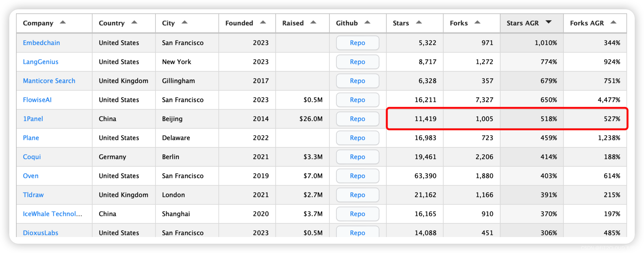Select the 1,238% Forks AGR cell
The width and height of the screenshot is (644, 253).
[x=595, y=138]
